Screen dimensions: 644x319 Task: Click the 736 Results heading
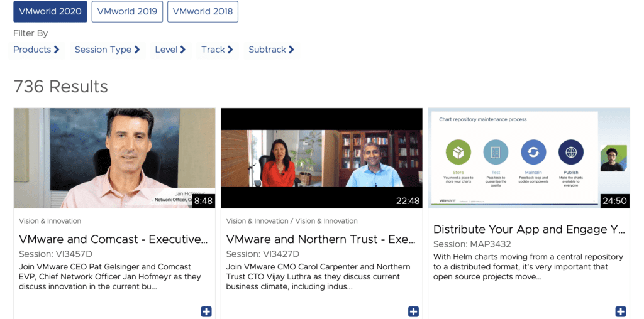61,87
